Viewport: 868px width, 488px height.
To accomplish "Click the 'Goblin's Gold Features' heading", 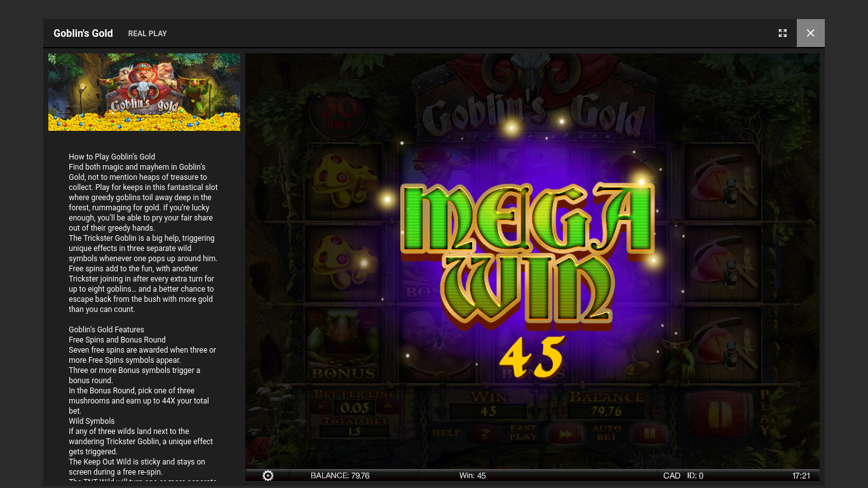I will (x=106, y=330).
